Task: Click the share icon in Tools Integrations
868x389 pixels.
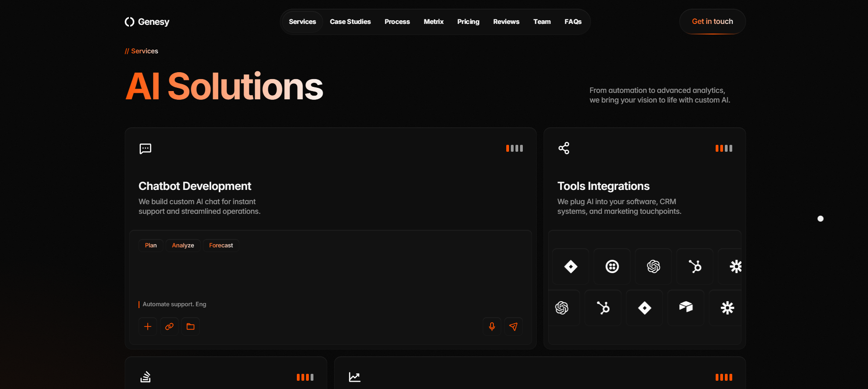Action: pyautogui.click(x=564, y=148)
